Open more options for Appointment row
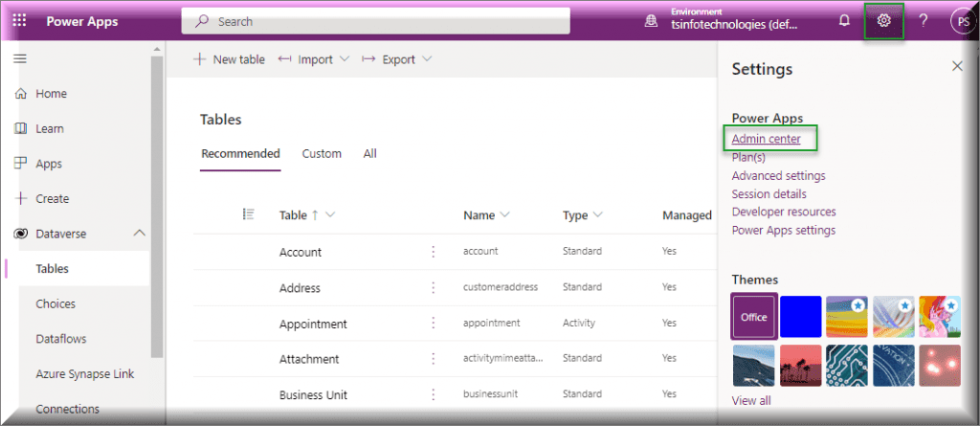The width and height of the screenshot is (980, 426). tap(433, 323)
